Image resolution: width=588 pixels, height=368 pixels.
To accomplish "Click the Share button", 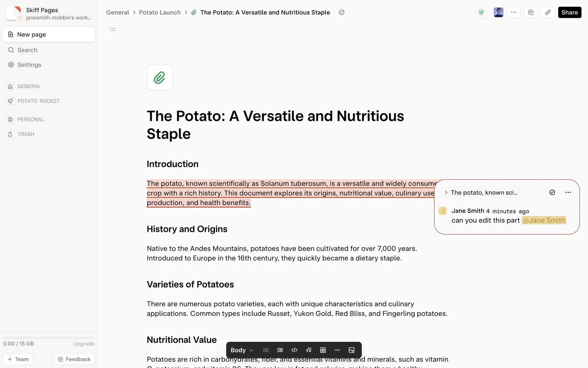I will coord(569,12).
